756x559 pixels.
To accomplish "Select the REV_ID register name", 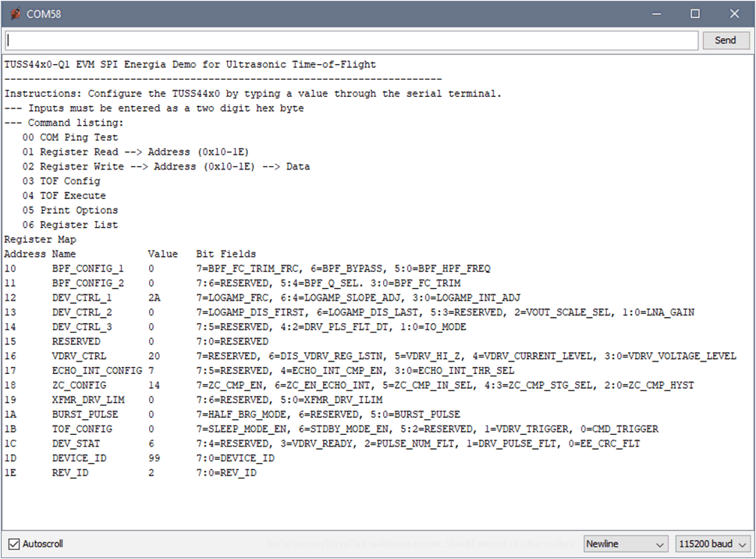I will tap(70, 473).
